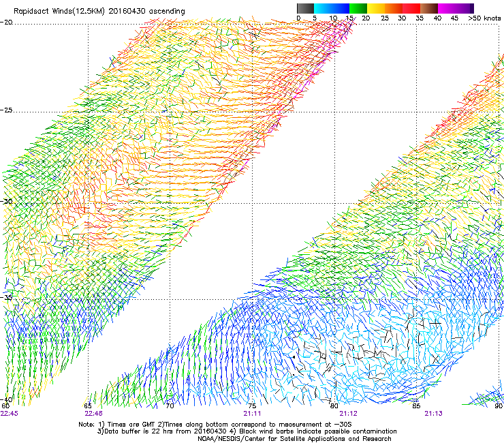Click the latitude label -40

pos(6,399)
